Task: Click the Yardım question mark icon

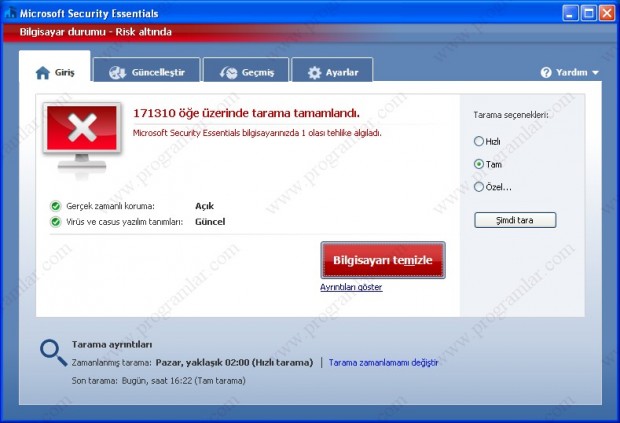Action: click(546, 73)
